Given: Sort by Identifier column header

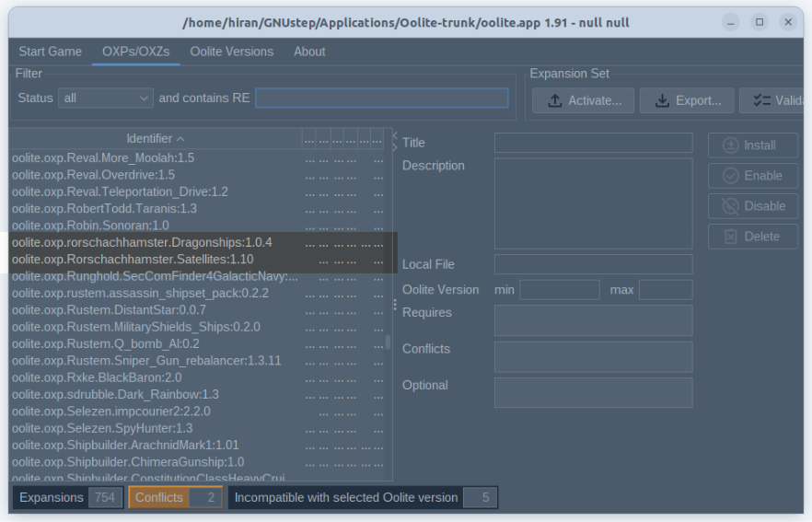Looking at the screenshot, I should click(156, 139).
